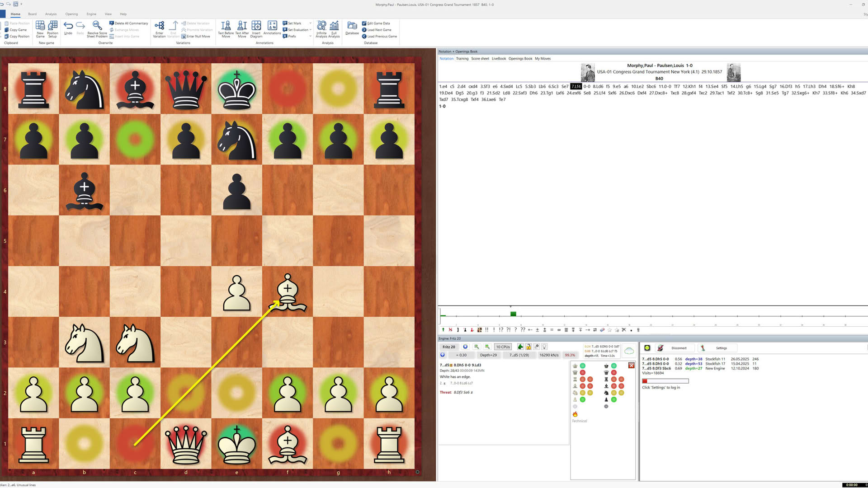
Task: Open the Fritz 20 engine selector
Action: tap(449, 347)
